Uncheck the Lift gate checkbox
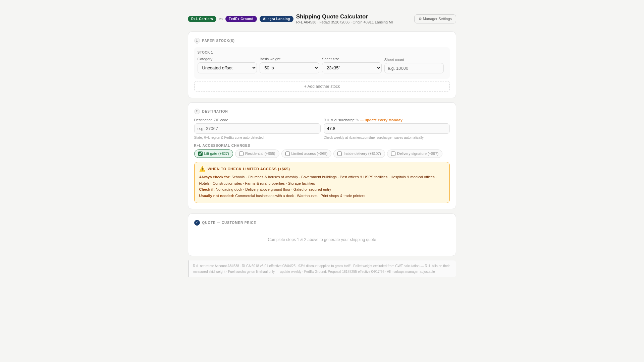 click(x=200, y=154)
